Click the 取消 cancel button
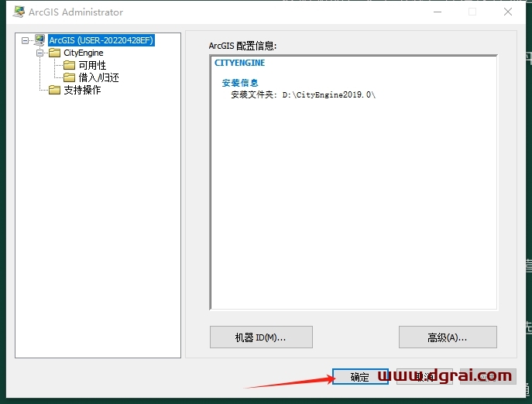 pyautogui.click(x=424, y=377)
